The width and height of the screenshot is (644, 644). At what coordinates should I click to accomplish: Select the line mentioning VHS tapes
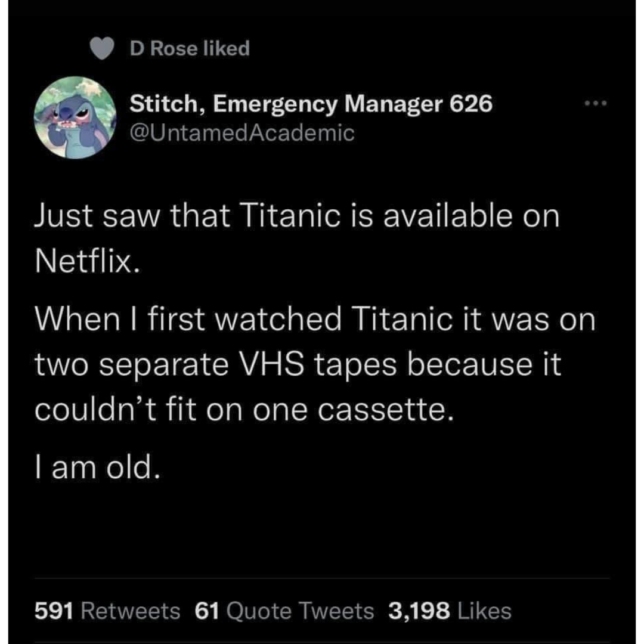click(x=298, y=364)
